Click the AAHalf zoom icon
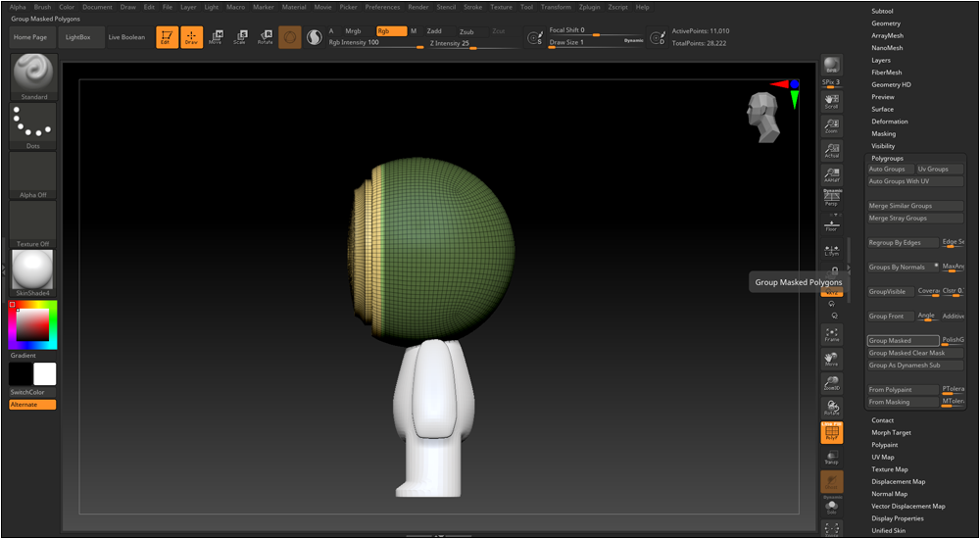The width and height of the screenshot is (980, 539). (x=831, y=175)
